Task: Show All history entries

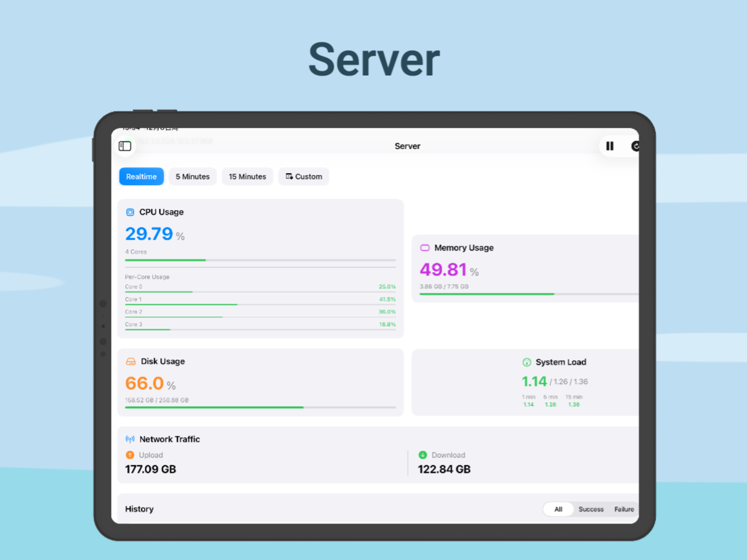Action: (x=558, y=509)
